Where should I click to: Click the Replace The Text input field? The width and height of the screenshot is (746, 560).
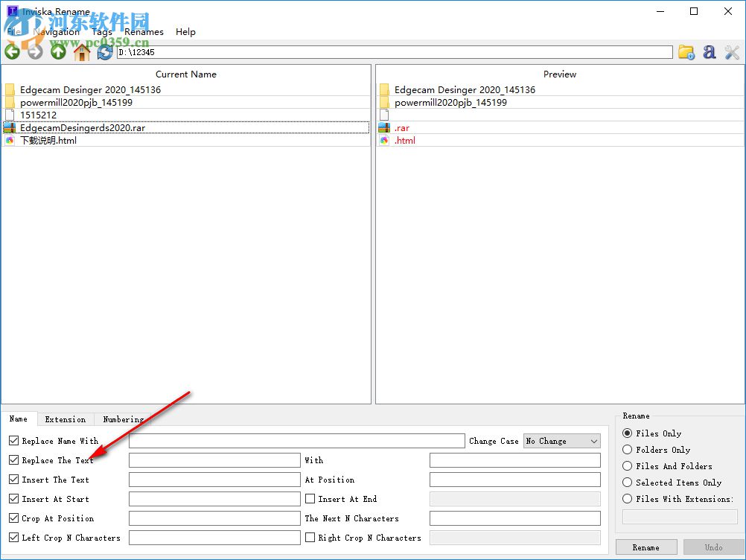pyautogui.click(x=214, y=460)
